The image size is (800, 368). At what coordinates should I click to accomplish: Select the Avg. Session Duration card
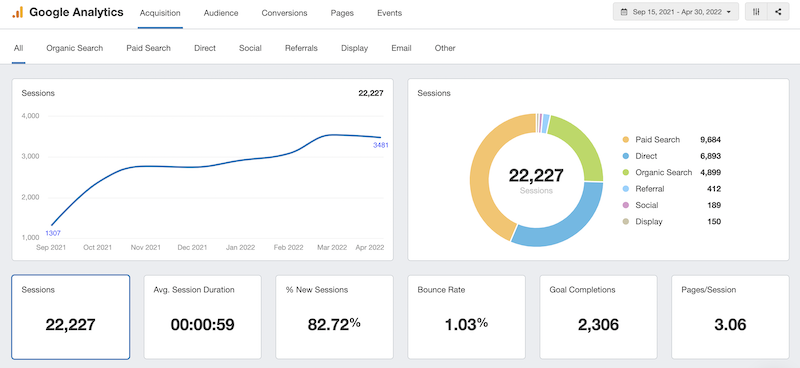203,317
